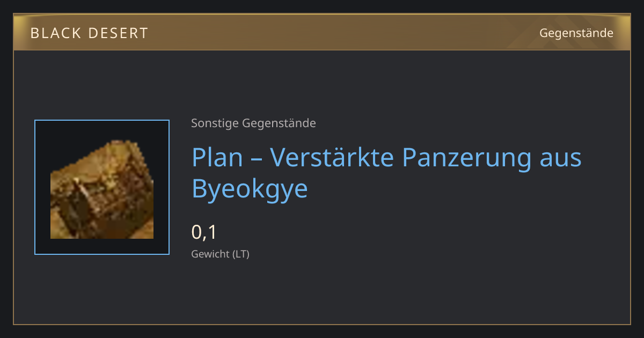Click the LT unit in the weight label
644x338 pixels.
coord(240,254)
